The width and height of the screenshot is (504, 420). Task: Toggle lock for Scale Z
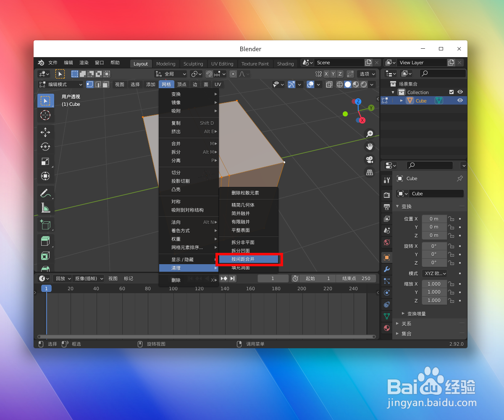(x=451, y=301)
